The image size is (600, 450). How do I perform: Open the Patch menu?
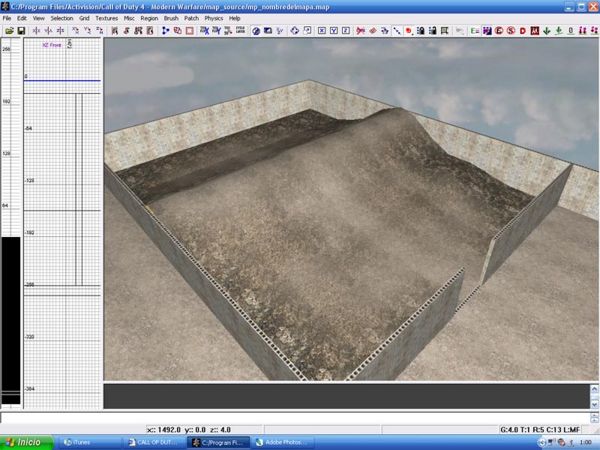tap(191, 18)
